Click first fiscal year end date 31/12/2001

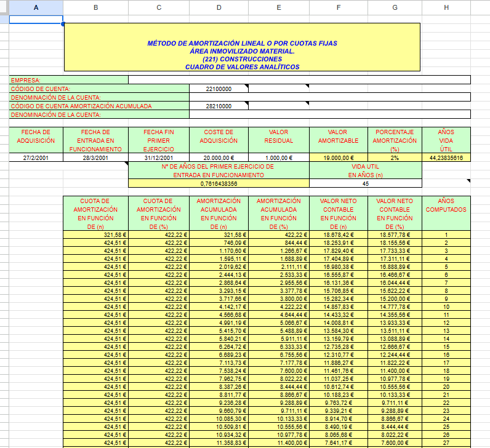(159, 158)
